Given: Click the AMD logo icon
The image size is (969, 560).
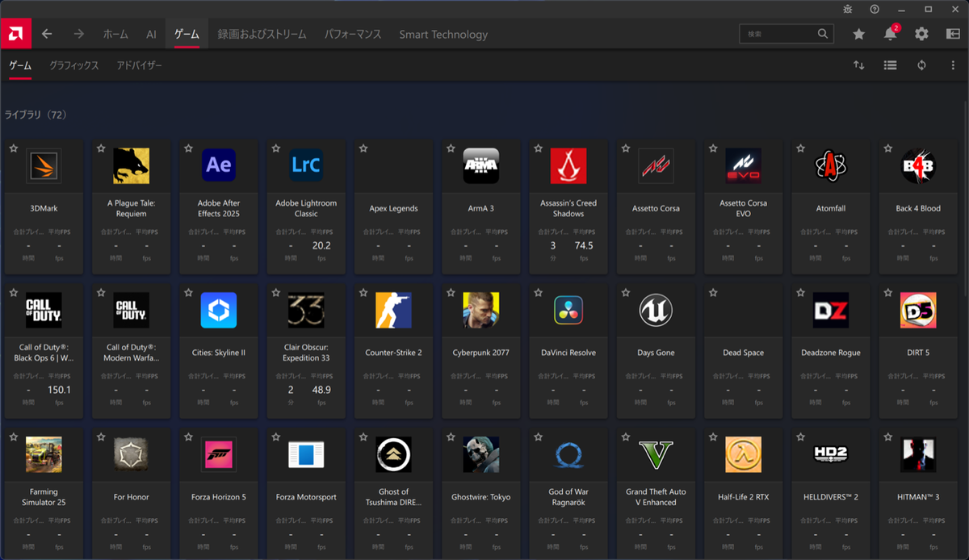Looking at the screenshot, I should point(16,34).
